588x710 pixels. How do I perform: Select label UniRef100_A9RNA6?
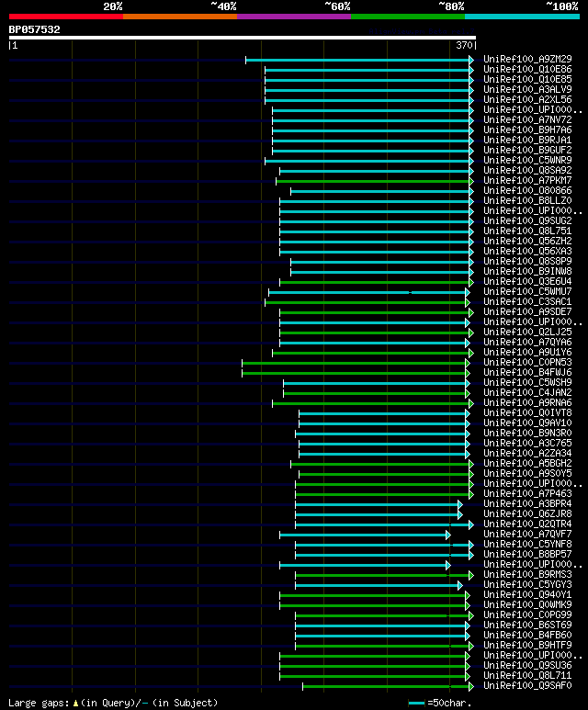[527, 403]
